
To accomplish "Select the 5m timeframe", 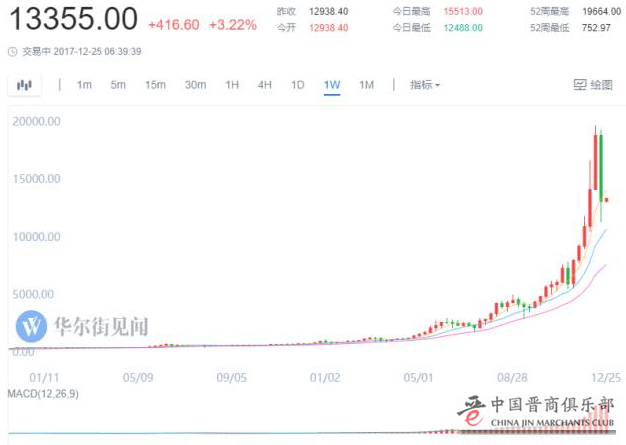I will [118, 85].
